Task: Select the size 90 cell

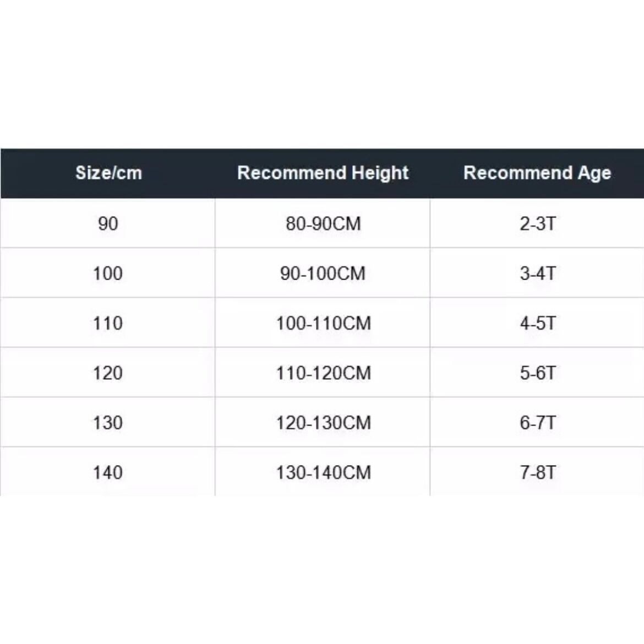Action: click(x=108, y=223)
